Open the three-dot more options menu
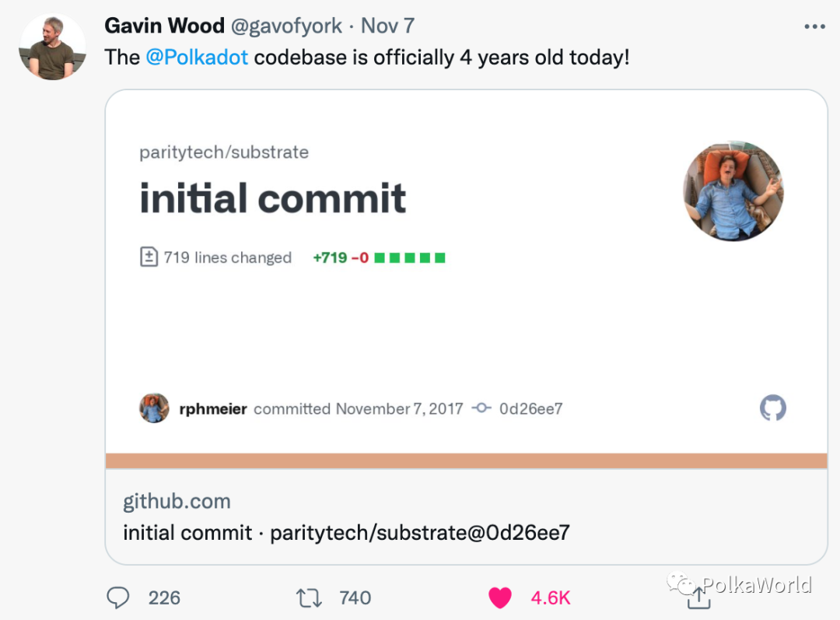840x620 pixels. 814,26
